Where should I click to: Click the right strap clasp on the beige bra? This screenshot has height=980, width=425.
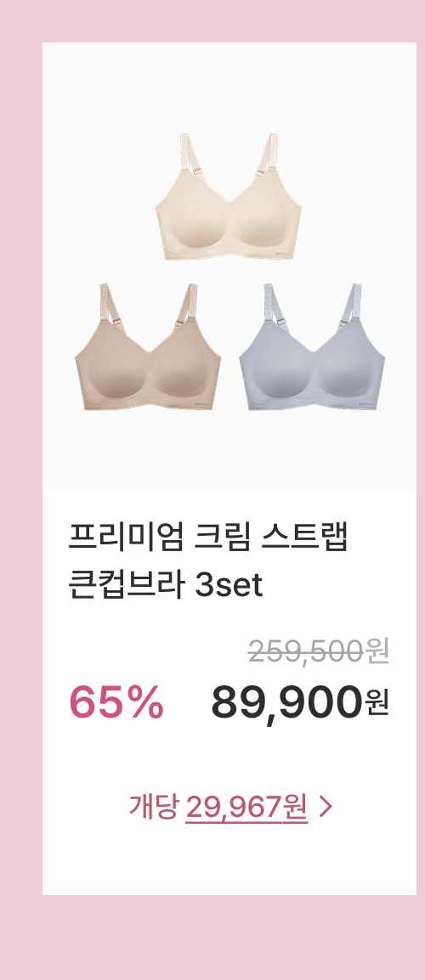tap(179, 321)
